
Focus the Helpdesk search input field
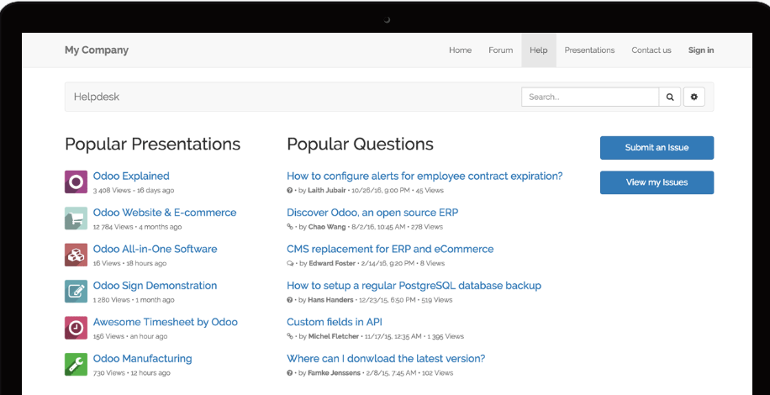click(590, 97)
